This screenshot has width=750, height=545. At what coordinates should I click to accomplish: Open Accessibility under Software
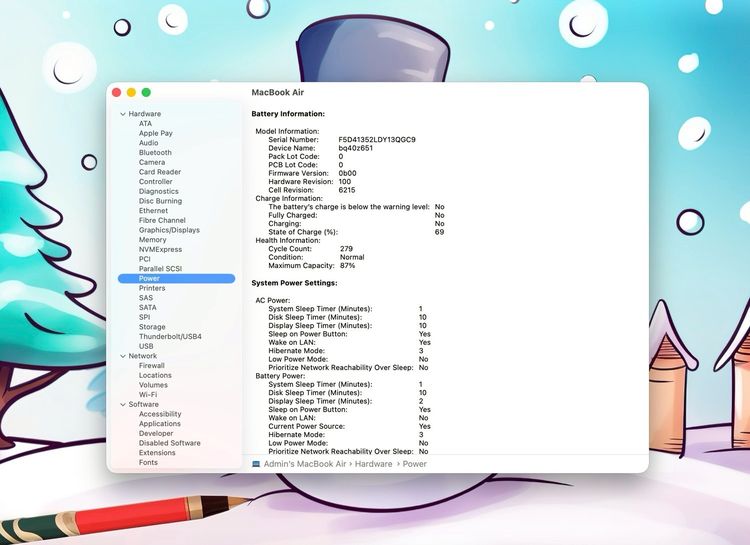[x=160, y=414]
